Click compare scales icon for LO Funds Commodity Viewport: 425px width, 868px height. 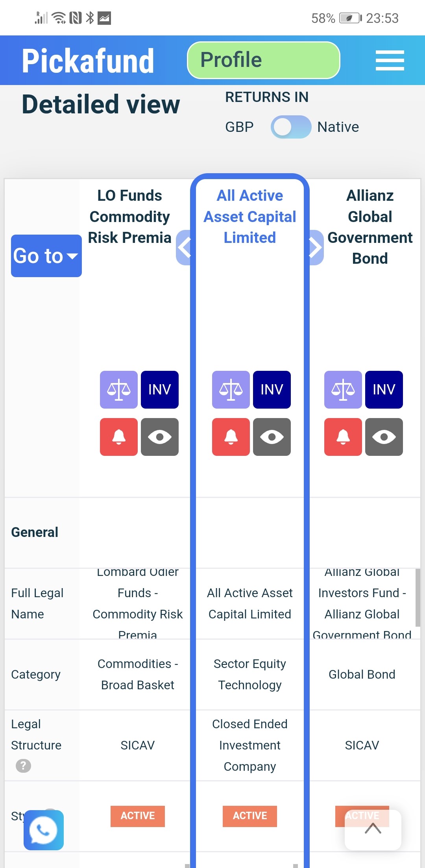tap(118, 390)
